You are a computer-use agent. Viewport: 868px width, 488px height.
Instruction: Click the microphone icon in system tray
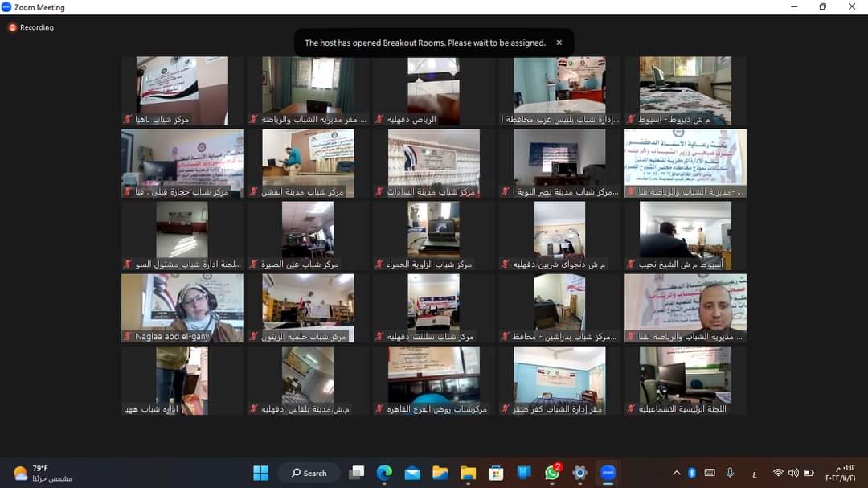coord(730,473)
